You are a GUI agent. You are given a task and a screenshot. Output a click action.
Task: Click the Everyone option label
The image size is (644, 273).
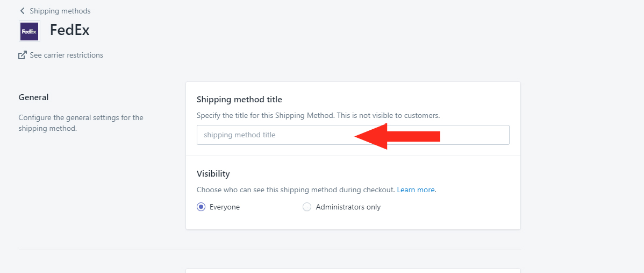(225, 207)
